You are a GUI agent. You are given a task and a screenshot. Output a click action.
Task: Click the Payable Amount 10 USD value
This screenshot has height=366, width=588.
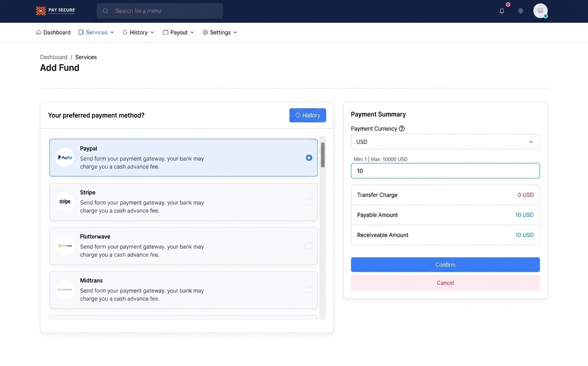pyautogui.click(x=524, y=215)
